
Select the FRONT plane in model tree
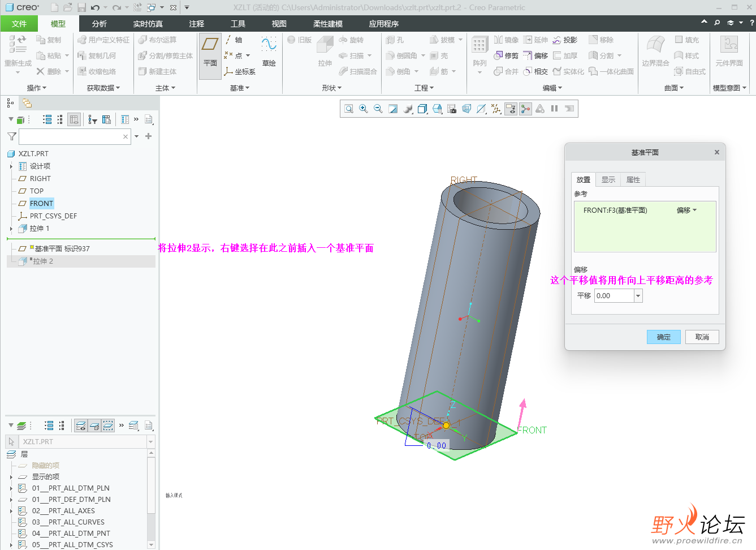[x=41, y=204]
